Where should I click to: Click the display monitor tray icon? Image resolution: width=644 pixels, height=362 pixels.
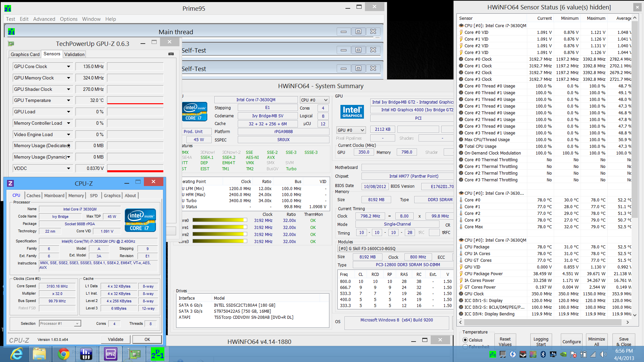[x=553, y=354]
